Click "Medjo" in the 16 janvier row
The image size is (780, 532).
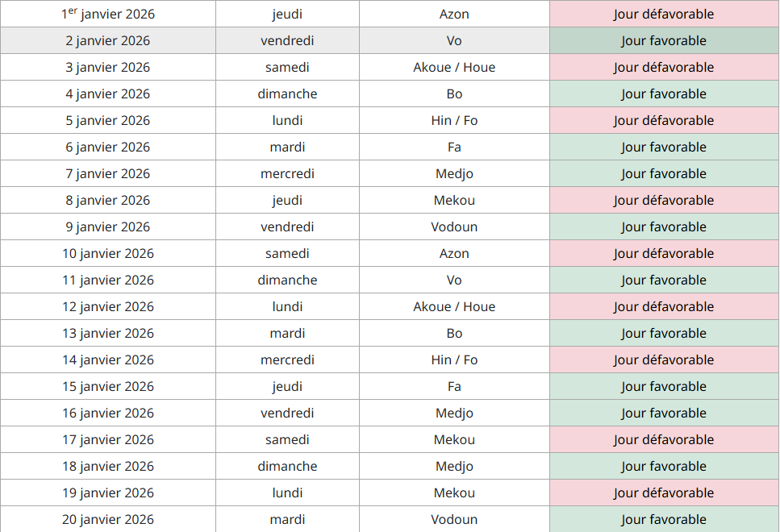454,414
